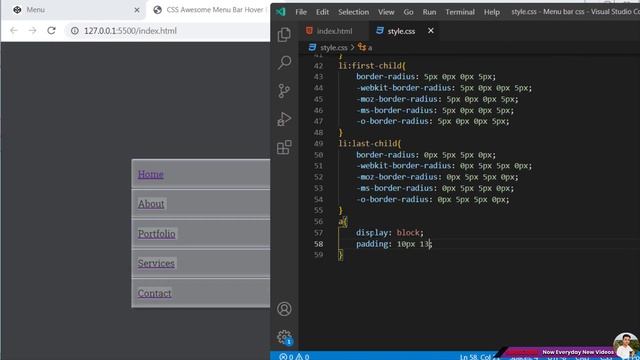The image size is (640, 360).
Task: Switch to the index.html editor tab
Action: click(334, 31)
